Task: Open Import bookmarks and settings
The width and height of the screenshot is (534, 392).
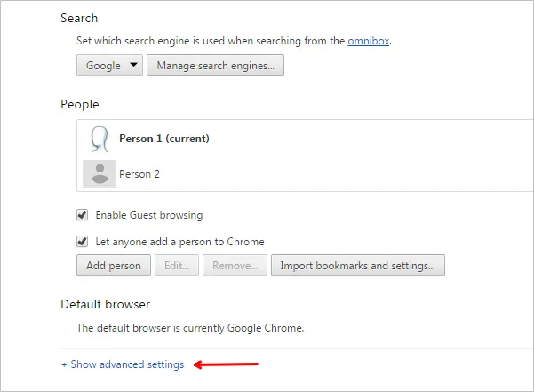Action: (x=358, y=265)
